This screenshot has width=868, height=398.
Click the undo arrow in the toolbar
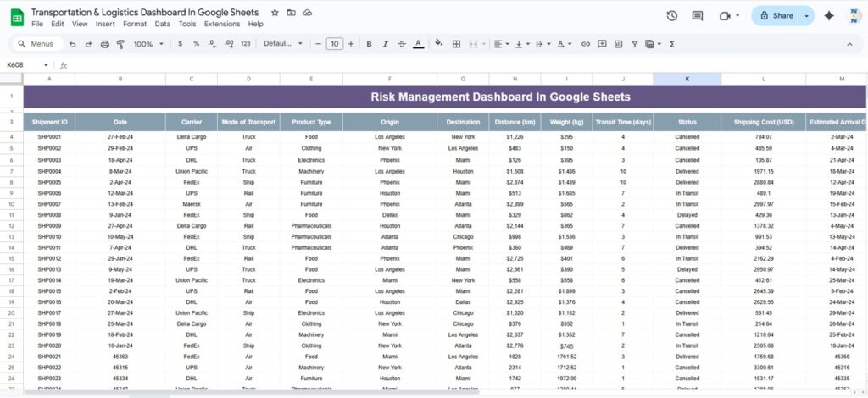[73, 44]
